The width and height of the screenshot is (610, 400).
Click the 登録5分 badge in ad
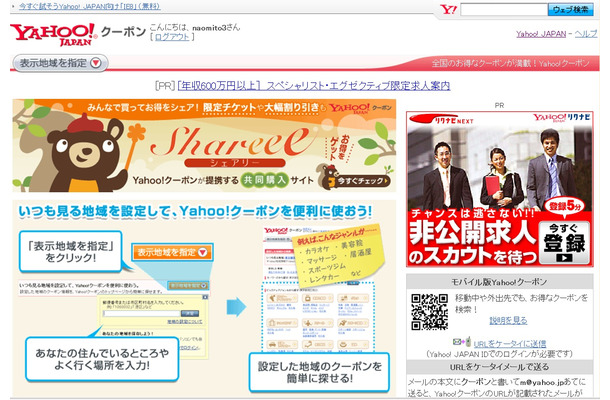(x=565, y=206)
